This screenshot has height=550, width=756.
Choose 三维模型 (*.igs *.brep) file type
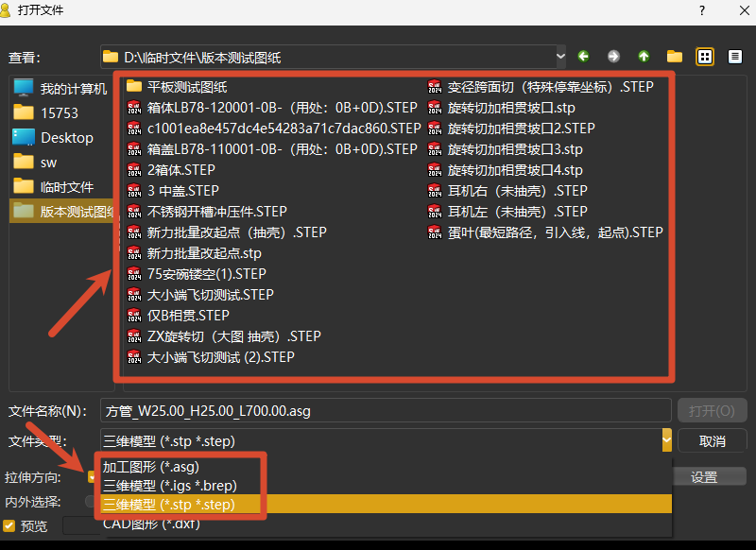170,486
